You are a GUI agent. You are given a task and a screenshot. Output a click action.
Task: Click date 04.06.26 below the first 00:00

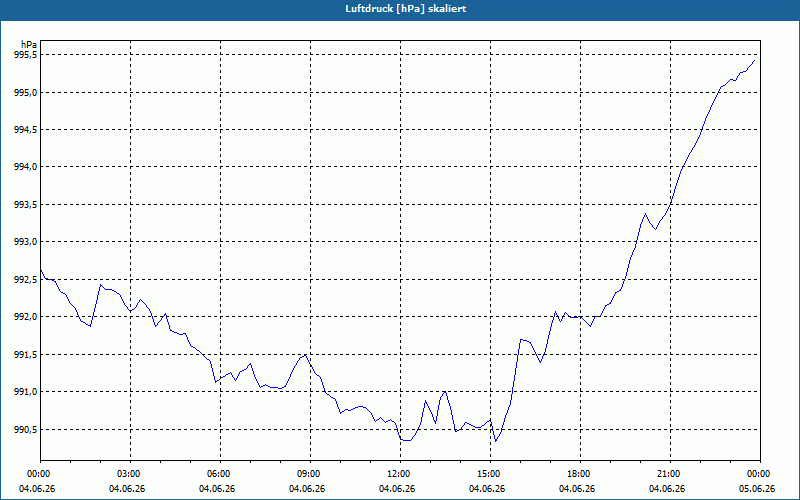(x=37, y=489)
